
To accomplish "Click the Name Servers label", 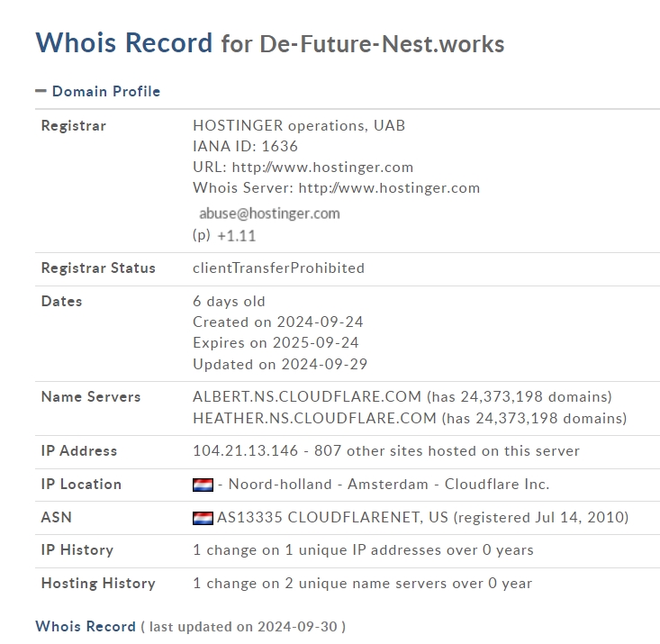I will coord(91,397).
